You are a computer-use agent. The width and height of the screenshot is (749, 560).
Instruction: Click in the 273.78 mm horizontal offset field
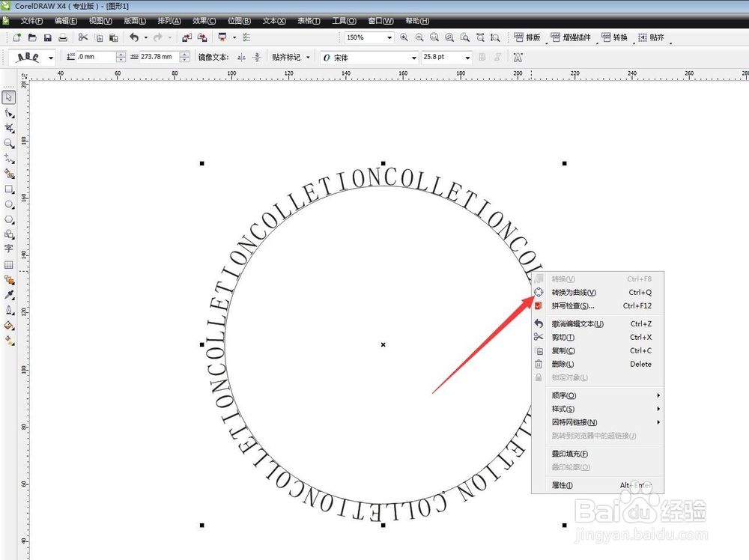(x=159, y=57)
